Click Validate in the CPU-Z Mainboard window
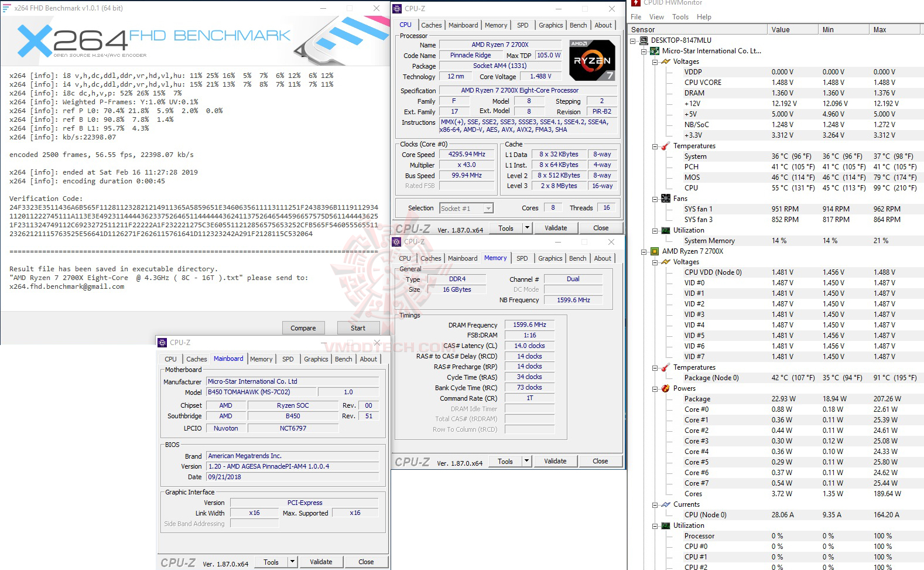924x570 pixels. click(x=321, y=562)
